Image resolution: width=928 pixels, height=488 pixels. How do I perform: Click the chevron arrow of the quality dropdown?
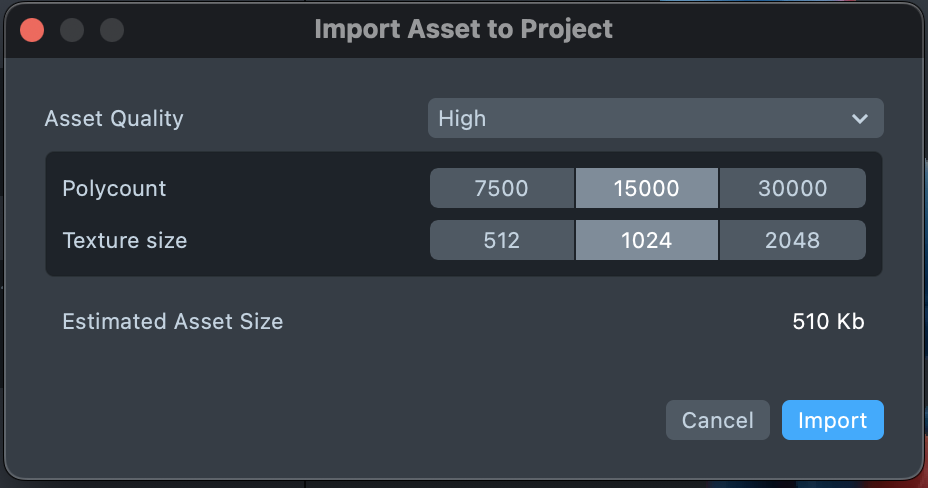[x=859, y=119]
